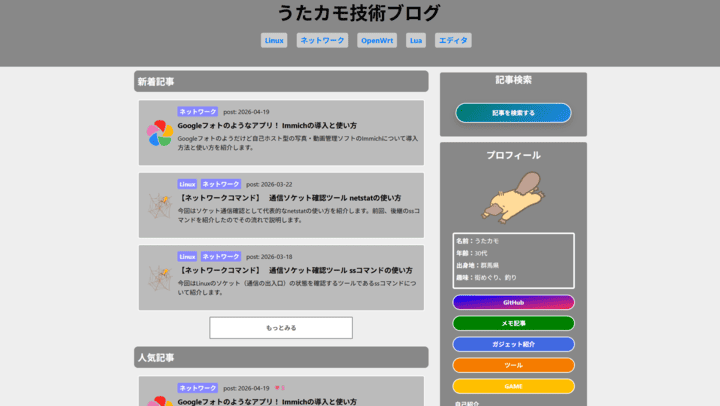The width and height of the screenshot is (720, 406).
Task: Select the ネットワーク category in header
Action: tap(322, 40)
